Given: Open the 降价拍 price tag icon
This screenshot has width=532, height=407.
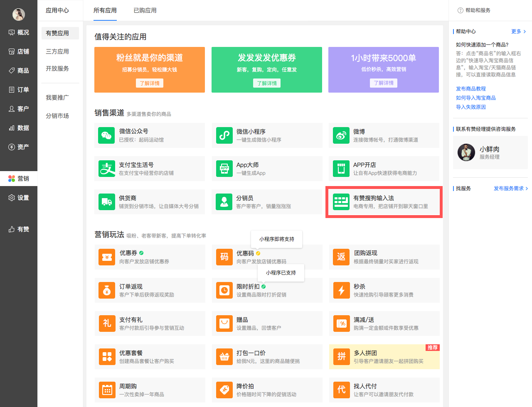Looking at the screenshot, I should click(x=224, y=390).
